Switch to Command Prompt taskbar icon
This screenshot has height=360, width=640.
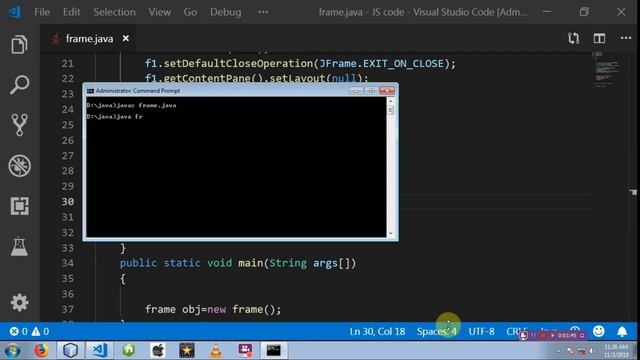[273, 350]
